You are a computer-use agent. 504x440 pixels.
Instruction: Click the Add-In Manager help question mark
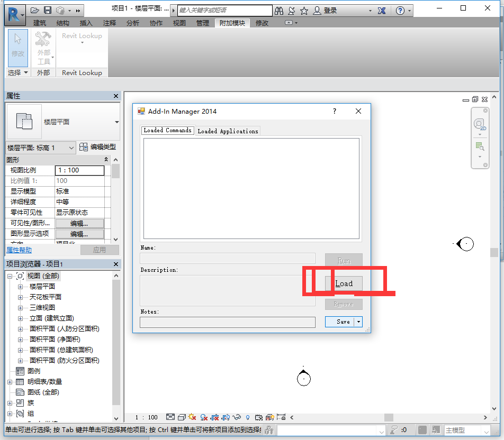[x=335, y=111]
